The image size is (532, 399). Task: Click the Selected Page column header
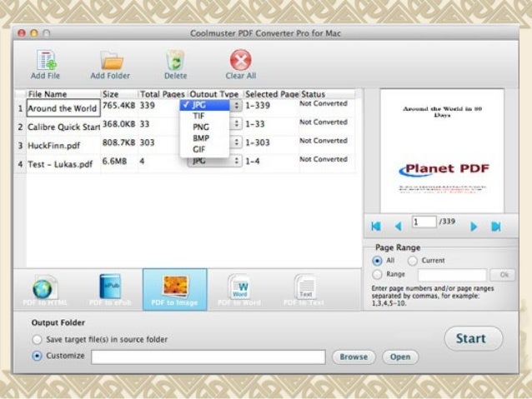pyautogui.click(x=272, y=94)
